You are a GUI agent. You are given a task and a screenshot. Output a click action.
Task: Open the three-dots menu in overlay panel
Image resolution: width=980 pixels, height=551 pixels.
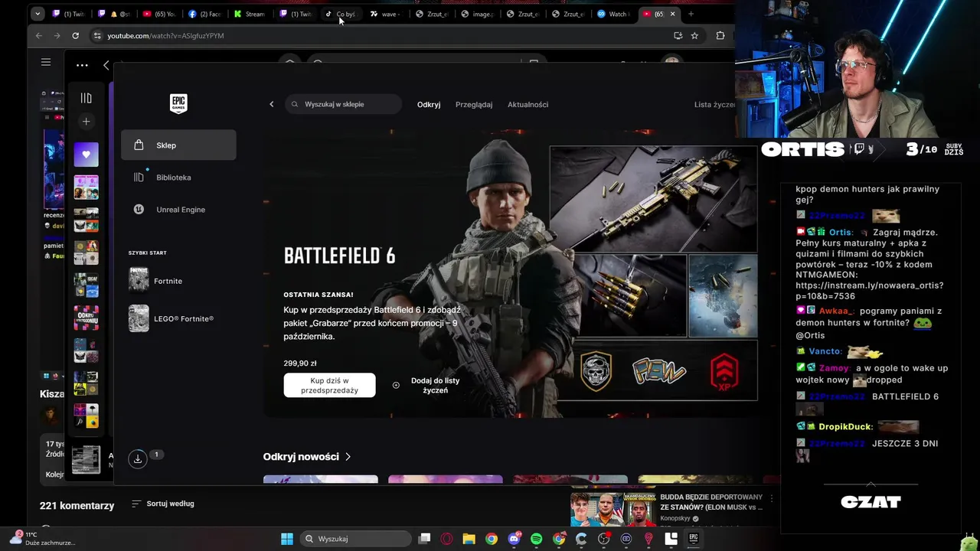[82, 65]
